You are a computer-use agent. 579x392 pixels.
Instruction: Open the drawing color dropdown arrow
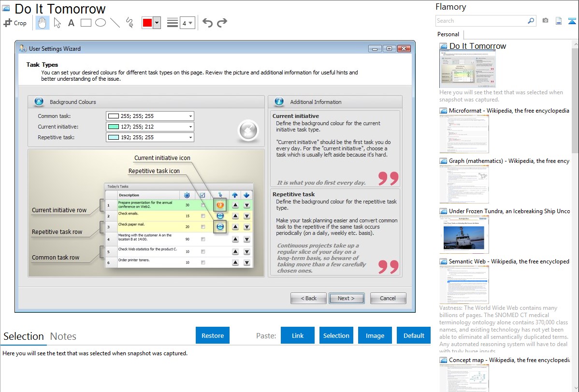[157, 23]
